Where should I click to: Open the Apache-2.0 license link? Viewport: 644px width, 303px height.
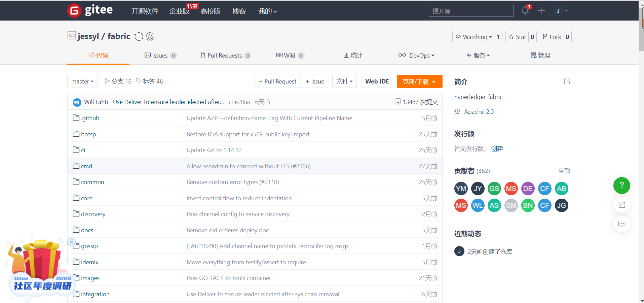pyautogui.click(x=479, y=112)
